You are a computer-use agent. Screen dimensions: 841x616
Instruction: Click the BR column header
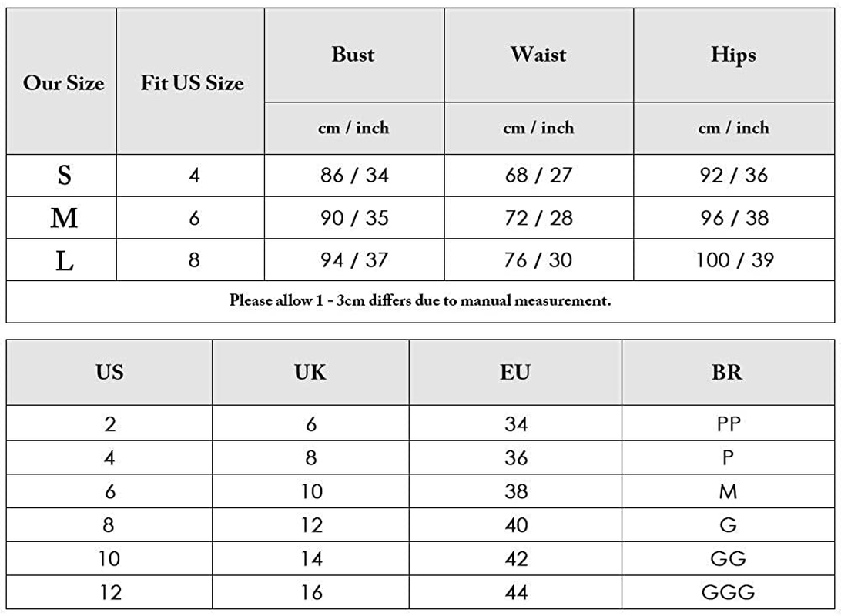[728, 372]
